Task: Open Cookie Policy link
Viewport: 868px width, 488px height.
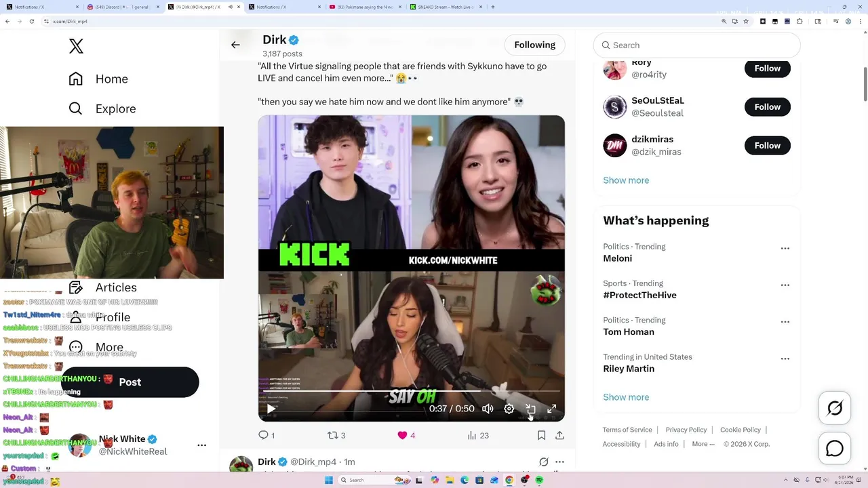Action: [x=741, y=430]
